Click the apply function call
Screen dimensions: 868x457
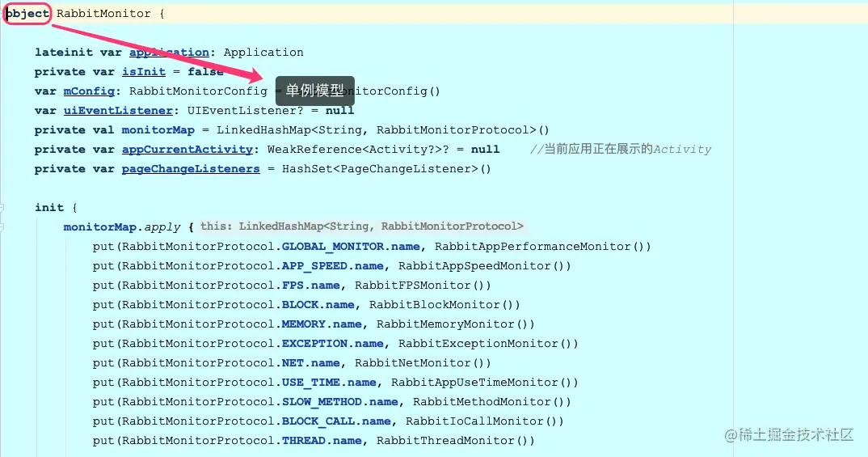coord(162,226)
